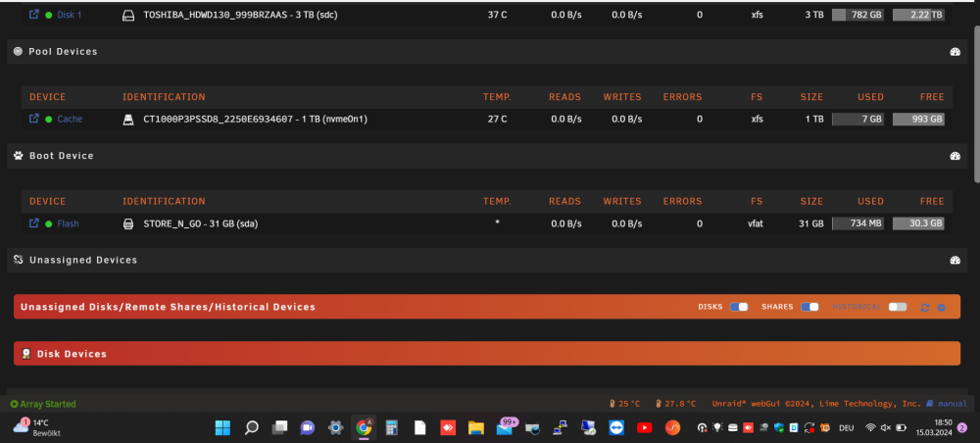This screenshot has width=980, height=443.
Task: Click the green status dot for Cache
Action: 49,119
